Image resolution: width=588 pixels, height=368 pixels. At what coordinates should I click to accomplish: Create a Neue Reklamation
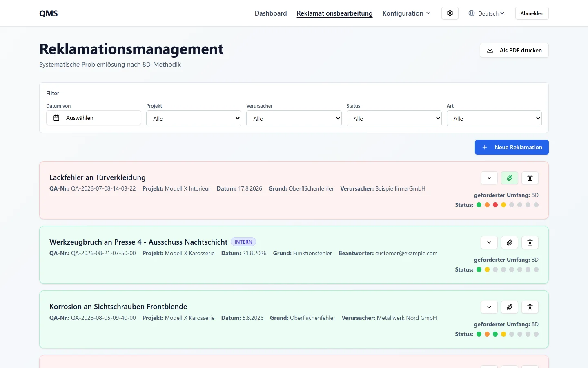tap(512, 147)
